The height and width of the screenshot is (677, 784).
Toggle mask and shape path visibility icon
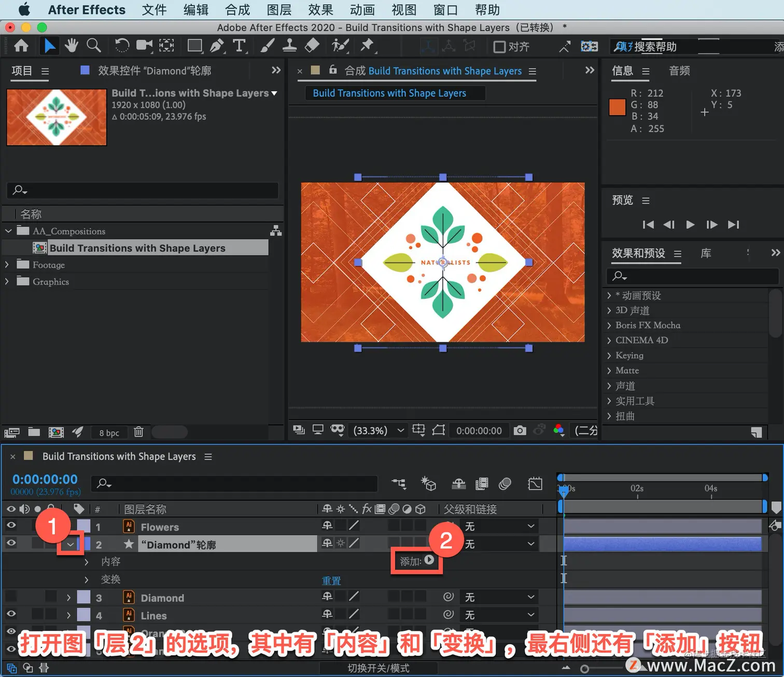coord(338,430)
